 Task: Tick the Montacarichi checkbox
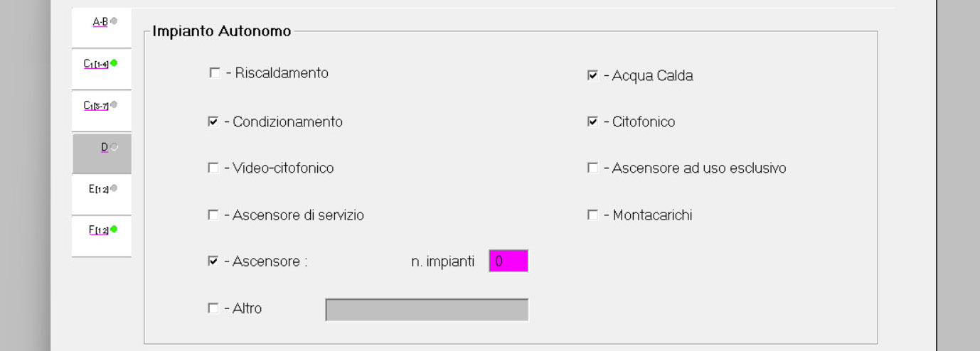(592, 215)
